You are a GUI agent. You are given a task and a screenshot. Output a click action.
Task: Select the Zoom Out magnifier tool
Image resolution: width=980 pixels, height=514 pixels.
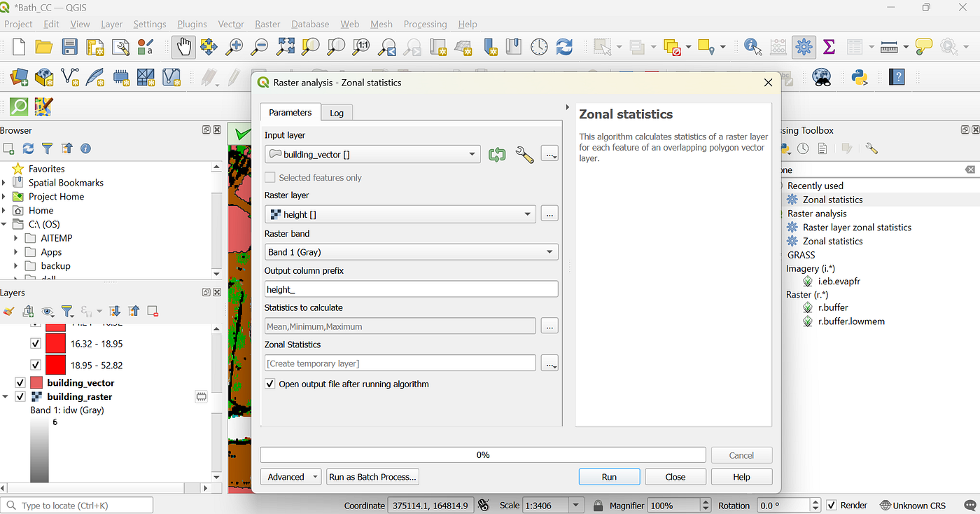click(x=259, y=47)
